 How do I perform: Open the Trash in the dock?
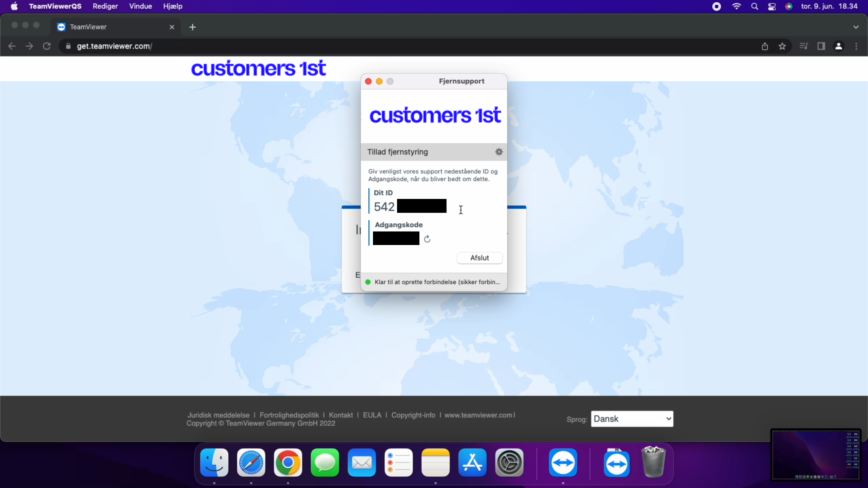point(654,462)
